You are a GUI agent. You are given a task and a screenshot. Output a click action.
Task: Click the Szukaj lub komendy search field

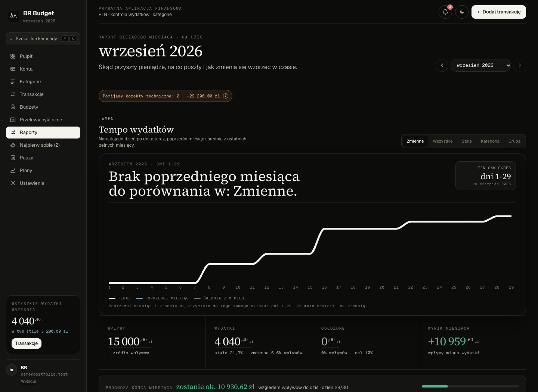[x=43, y=39]
